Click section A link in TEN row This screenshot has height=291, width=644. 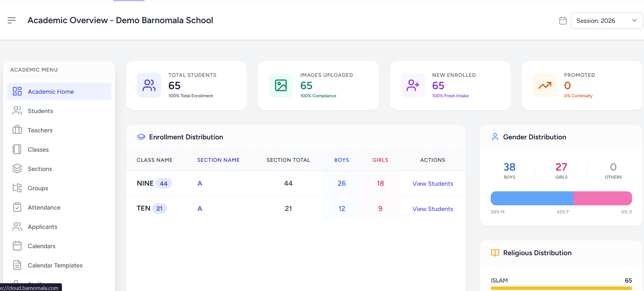click(x=200, y=209)
